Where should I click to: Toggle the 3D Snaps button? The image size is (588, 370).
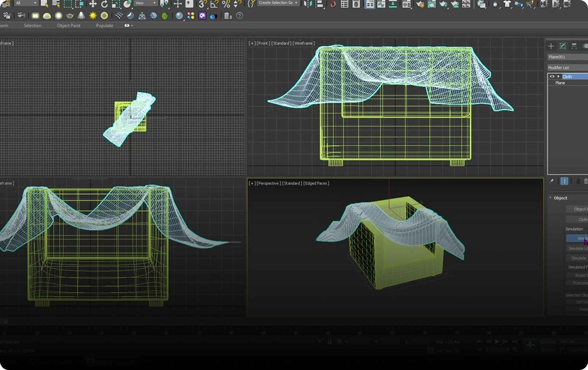(x=202, y=4)
